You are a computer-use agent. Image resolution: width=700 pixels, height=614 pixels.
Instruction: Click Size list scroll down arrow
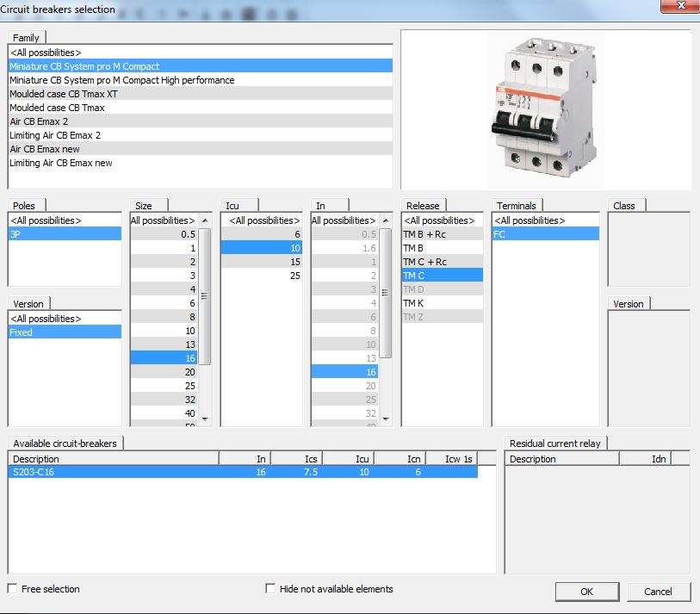point(205,419)
